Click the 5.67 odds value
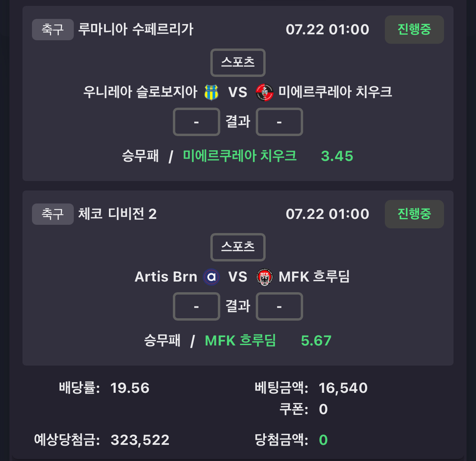The height and width of the screenshot is (461, 476). pos(316,341)
